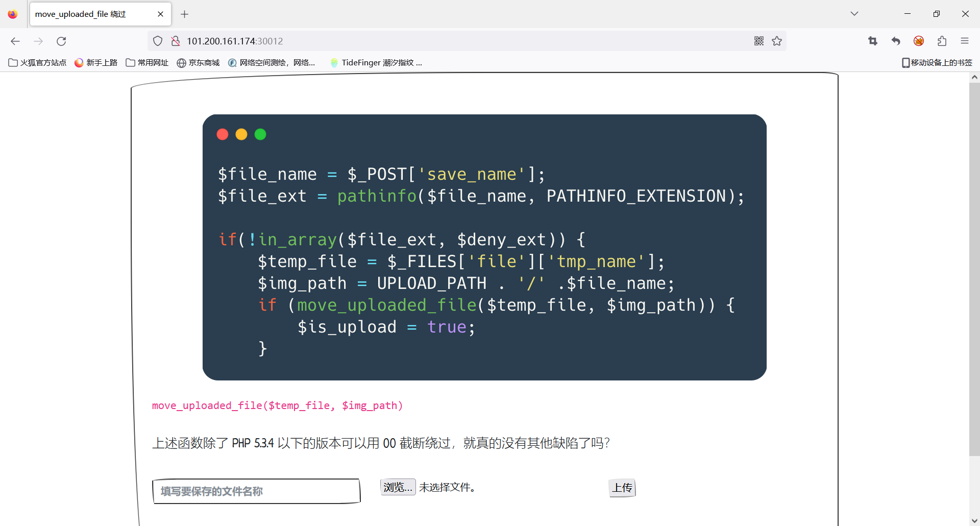Click the pink move_uploaded_file($temp_file, $img_path) text

coord(277,405)
